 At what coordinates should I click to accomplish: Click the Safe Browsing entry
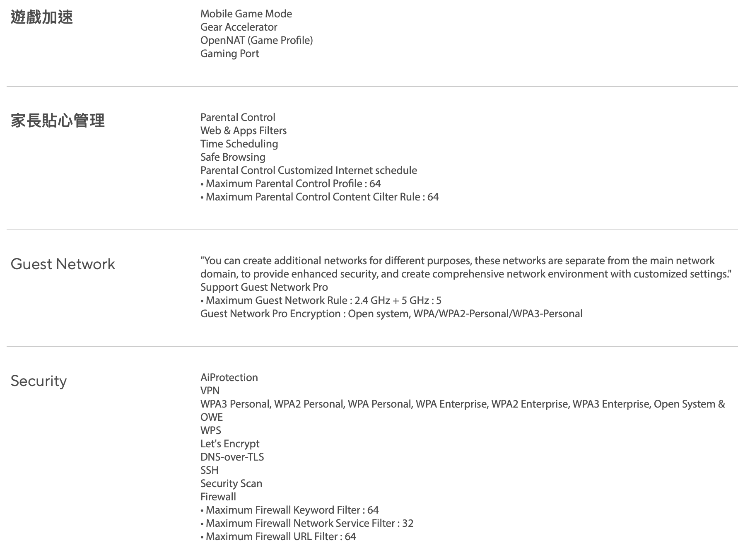[233, 157]
